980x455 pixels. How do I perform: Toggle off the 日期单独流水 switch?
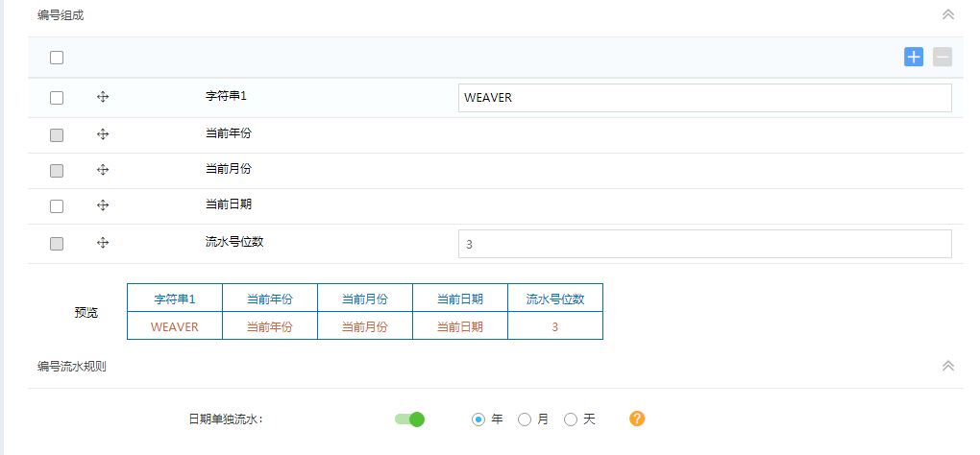pyautogui.click(x=409, y=419)
